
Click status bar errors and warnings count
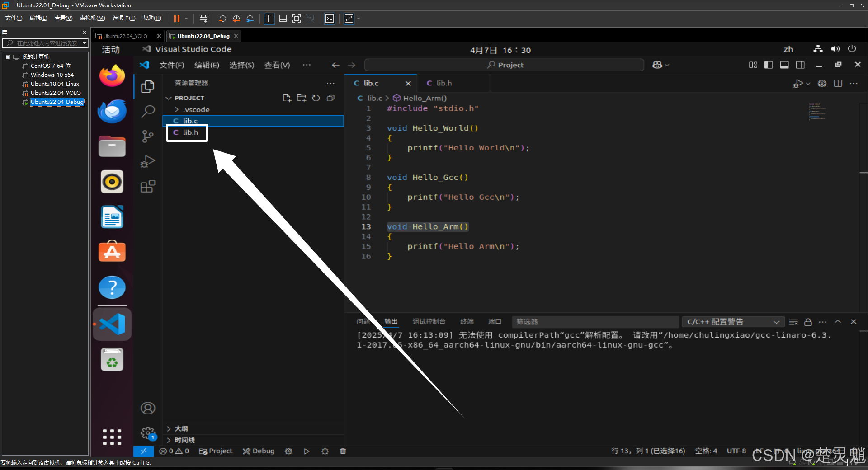174,451
